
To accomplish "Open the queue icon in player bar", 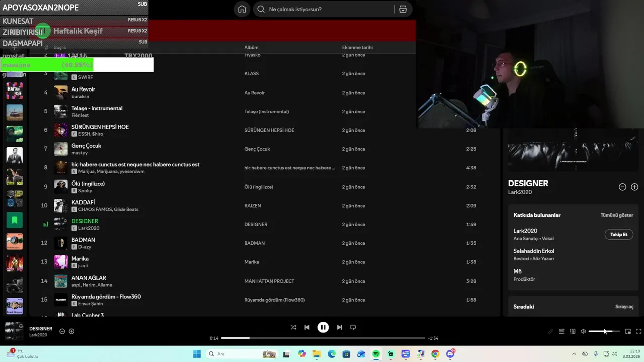I will pyautogui.click(x=561, y=331).
